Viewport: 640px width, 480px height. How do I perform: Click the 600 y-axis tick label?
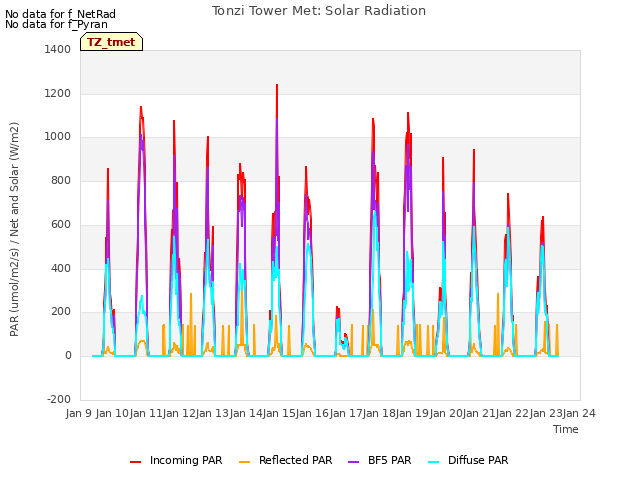tap(61, 224)
